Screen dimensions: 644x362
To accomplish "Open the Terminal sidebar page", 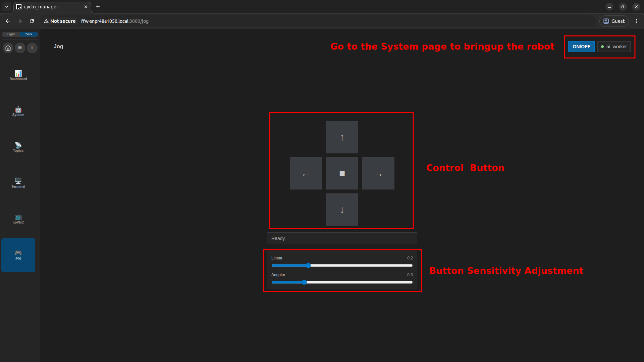I will pyautogui.click(x=18, y=183).
